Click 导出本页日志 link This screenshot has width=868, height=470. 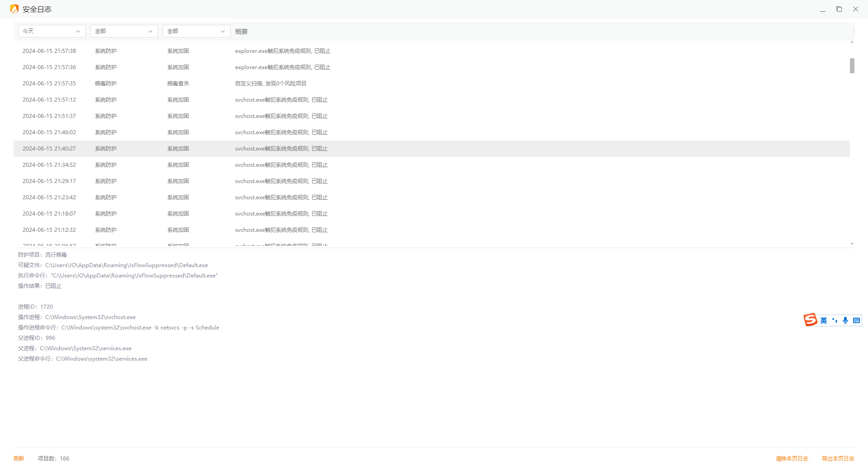tap(838, 458)
